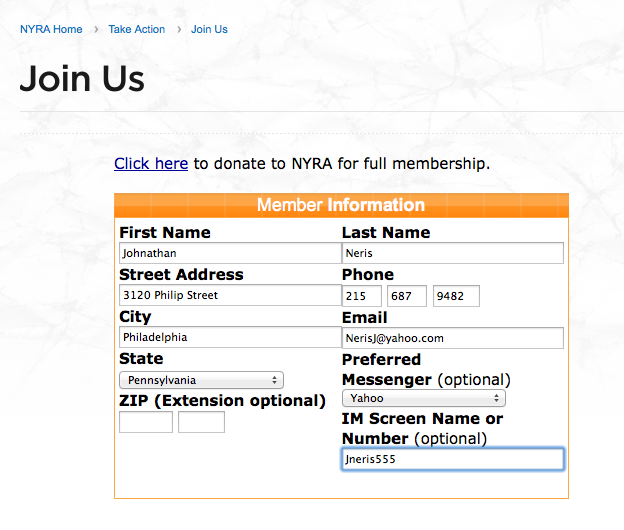The height and width of the screenshot is (530, 624).
Task: Click into the Last Name field
Action: coord(453,253)
